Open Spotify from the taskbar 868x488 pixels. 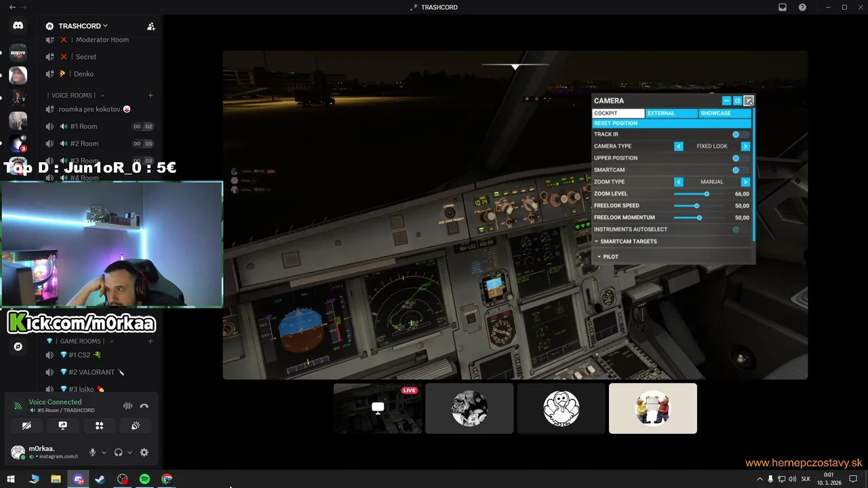144,479
